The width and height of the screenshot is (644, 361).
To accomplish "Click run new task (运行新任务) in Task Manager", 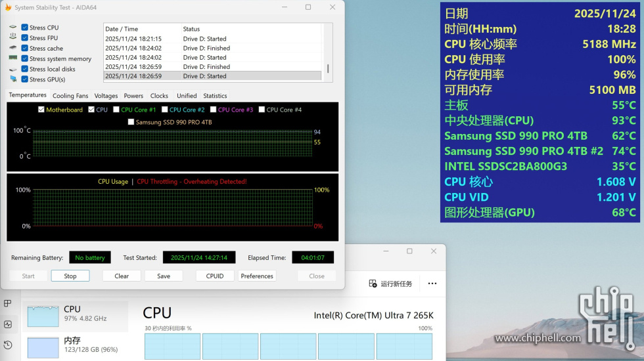I will pyautogui.click(x=390, y=284).
